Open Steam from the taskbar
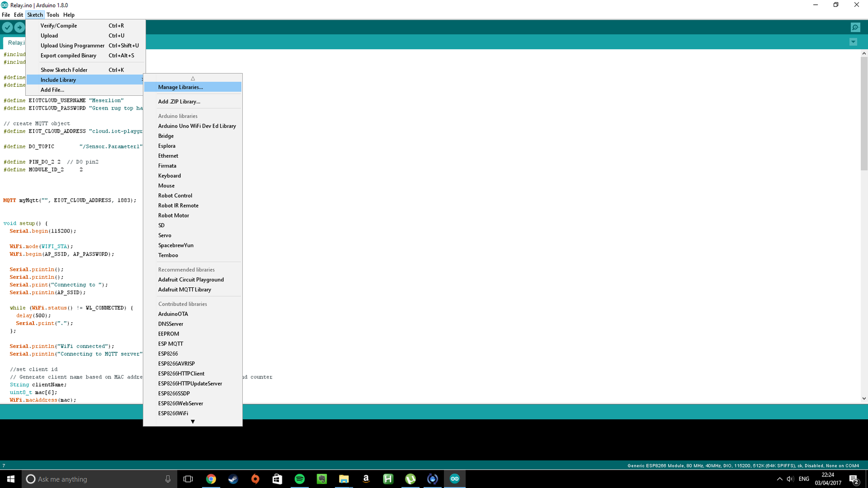868x488 pixels. [233, 479]
